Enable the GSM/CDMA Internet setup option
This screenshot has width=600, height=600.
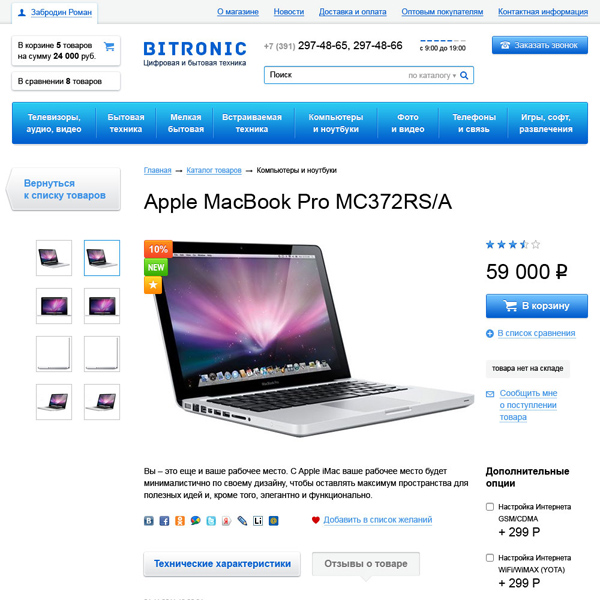[x=490, y=507]
